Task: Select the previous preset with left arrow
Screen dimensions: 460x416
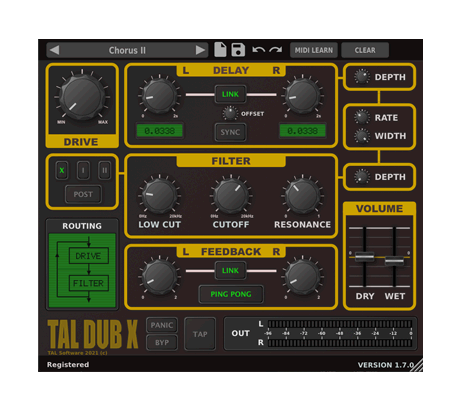Action: click(54, 50)
